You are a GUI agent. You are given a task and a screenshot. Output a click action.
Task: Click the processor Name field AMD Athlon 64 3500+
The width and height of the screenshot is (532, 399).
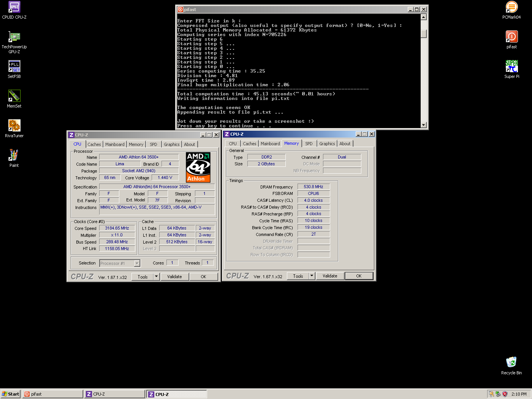(139, 157)
